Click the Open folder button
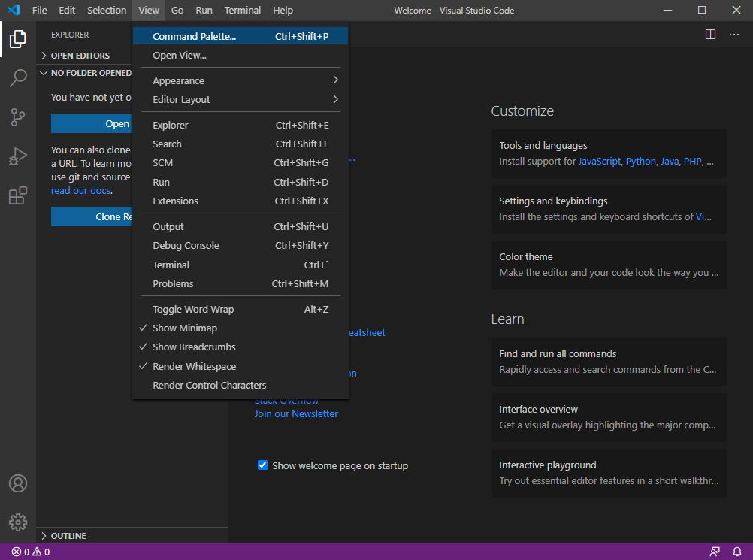Screen dimensions: 753x560 [92, 123]
